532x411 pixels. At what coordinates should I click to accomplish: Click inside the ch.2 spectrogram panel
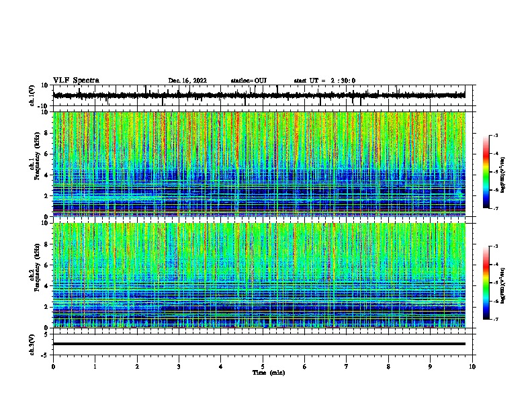pyautogui.click(x=259, y=275)
